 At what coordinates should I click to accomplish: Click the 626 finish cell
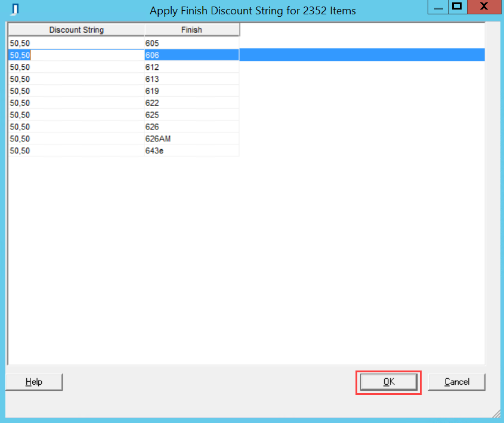coord(192,126)
